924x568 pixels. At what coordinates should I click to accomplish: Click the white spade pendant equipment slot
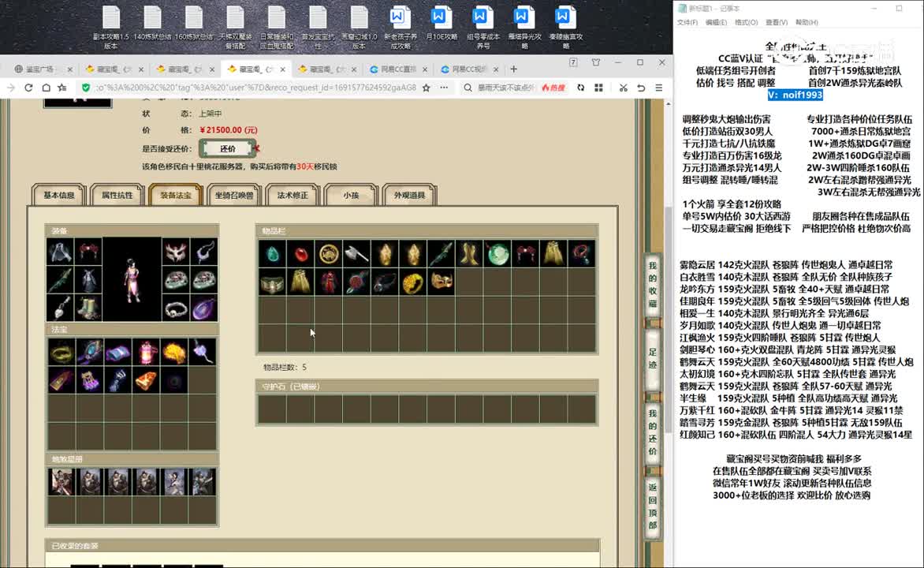[x=61, y=308]
